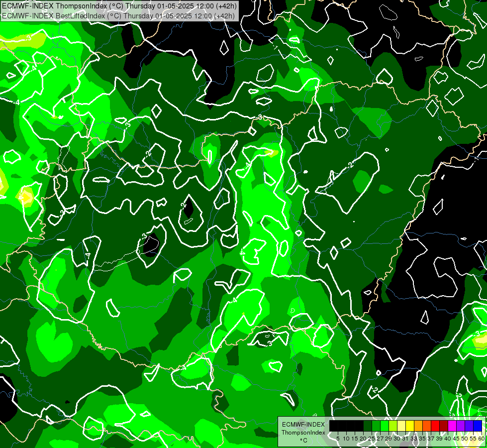This screenshot has width=487, height=448.
Task: Click legend scale value "33"
Action: point(414,439)
